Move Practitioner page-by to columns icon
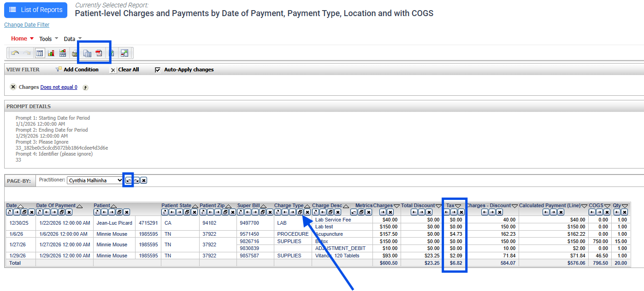This screenshot has width=644, height=291. [136, 180]
